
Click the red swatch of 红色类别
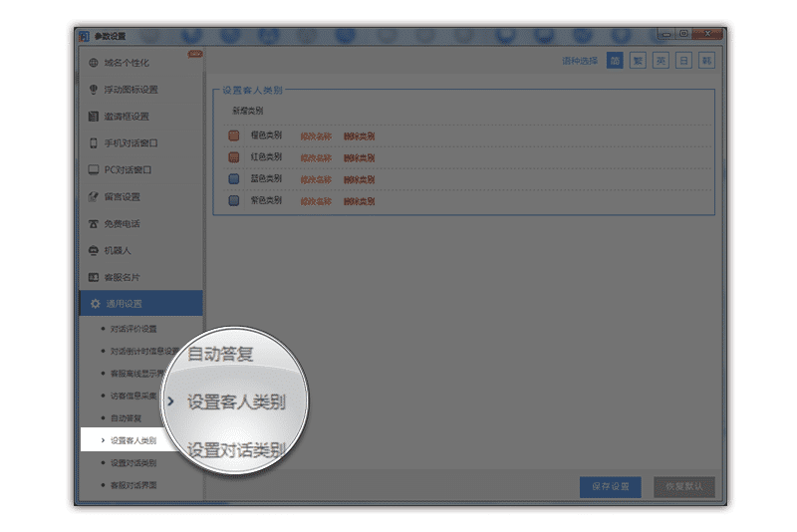tap(234, 157)
